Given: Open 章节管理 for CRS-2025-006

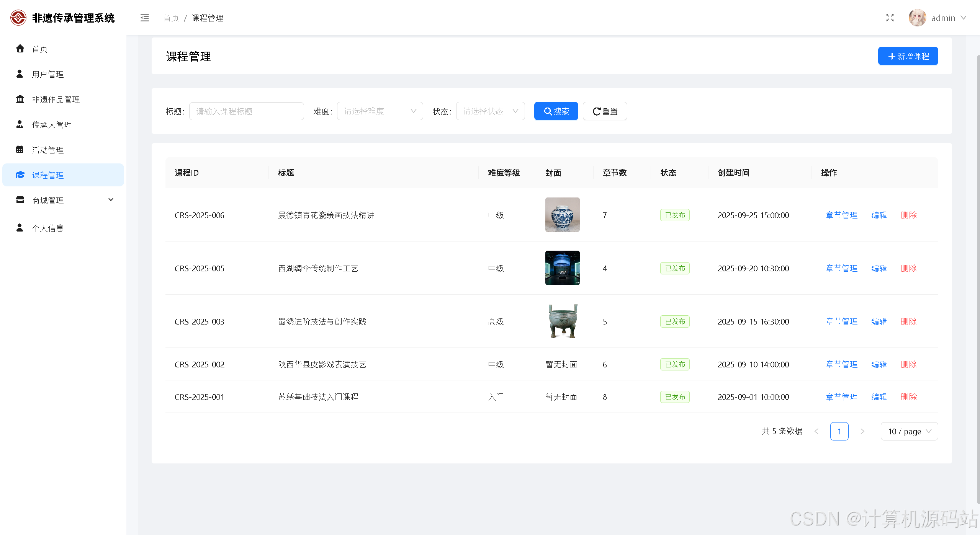Looking at the screenshot, I should tap(841, 215).
